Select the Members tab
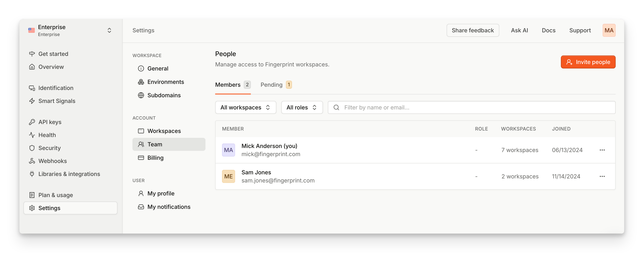The width and height of the screenshot is (644, 253). point(233,85)
